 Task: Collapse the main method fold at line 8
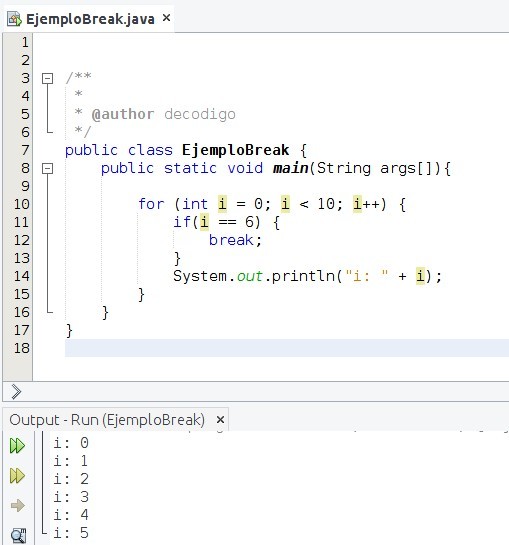coord(48,169)
